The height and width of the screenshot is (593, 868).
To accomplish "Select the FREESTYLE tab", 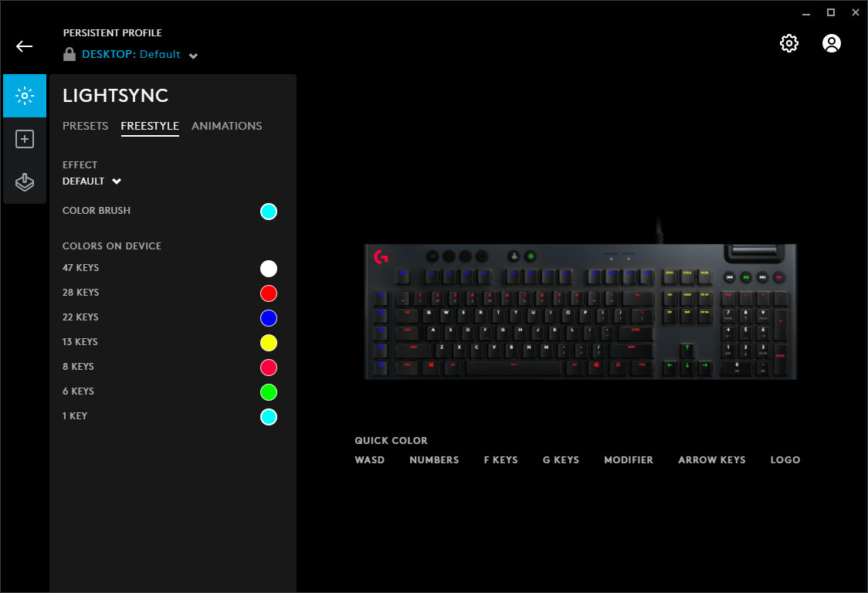I will coord(150,126).
